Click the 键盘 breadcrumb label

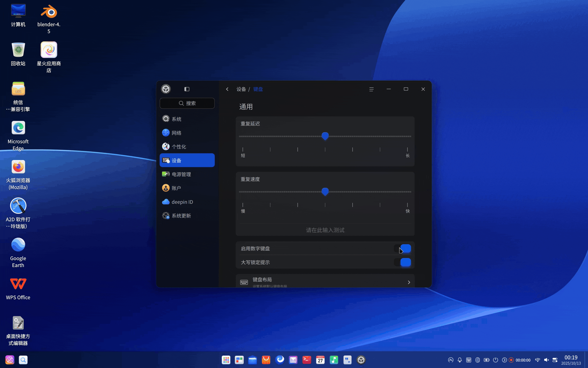[258, 89]
